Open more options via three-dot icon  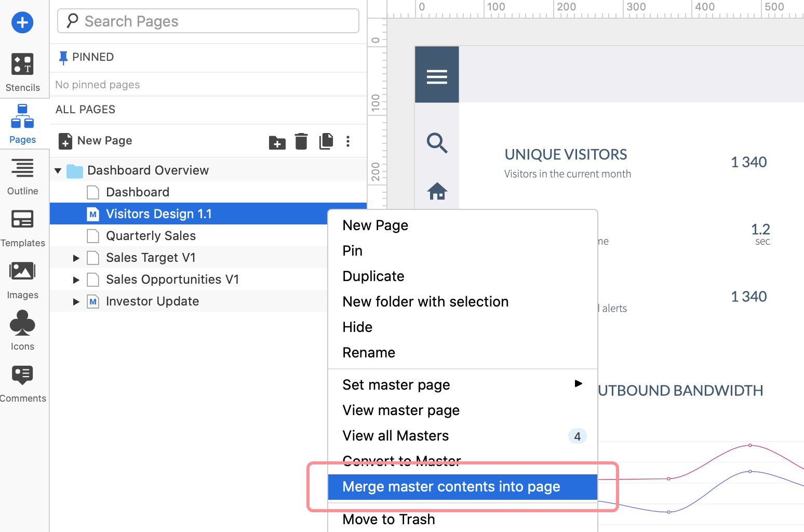(348, 141)
